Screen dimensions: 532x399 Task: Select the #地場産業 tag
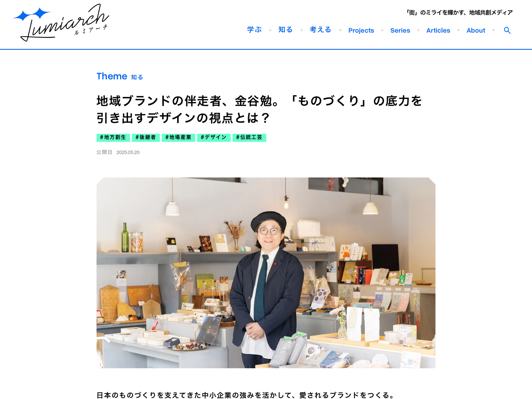tap(178, 137)
